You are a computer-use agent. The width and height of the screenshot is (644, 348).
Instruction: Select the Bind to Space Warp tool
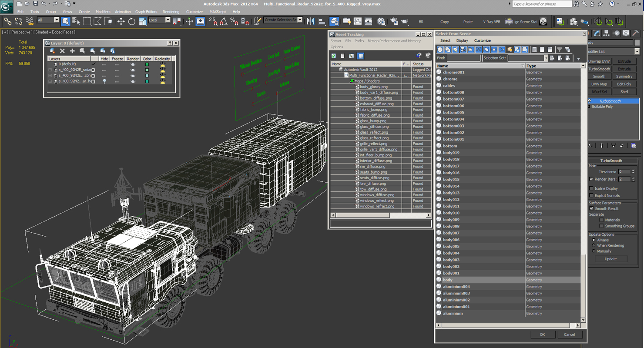click(x=30, y=21)
